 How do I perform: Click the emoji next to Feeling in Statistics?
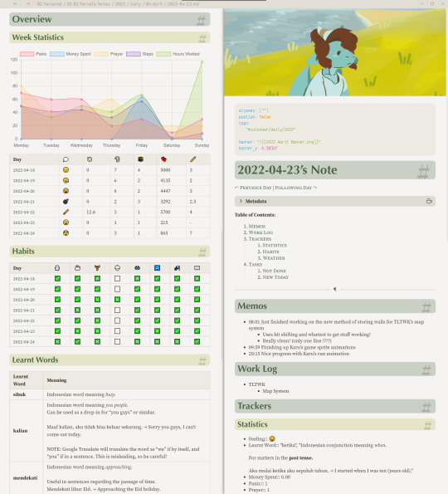pyautogui.click(x=272, y=438)
